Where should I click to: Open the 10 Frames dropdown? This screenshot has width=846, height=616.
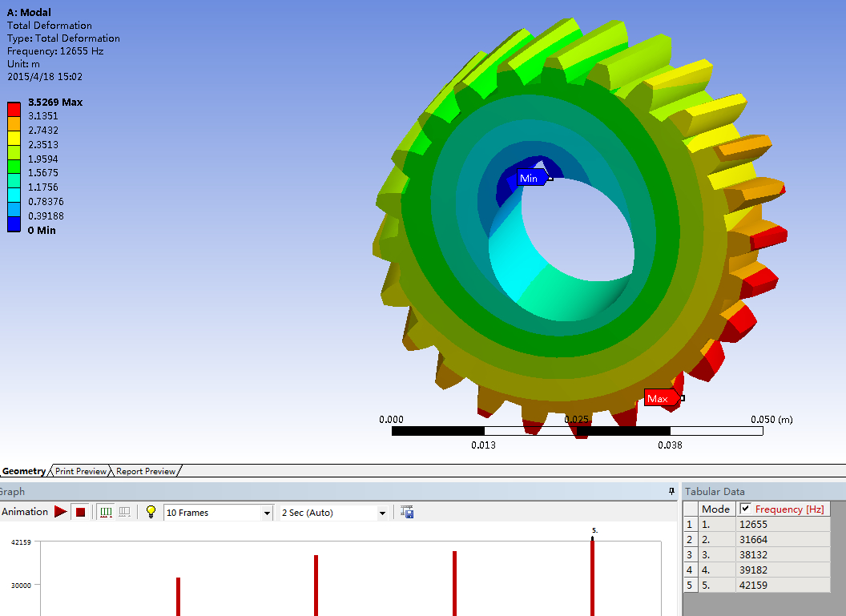[267, 513]
